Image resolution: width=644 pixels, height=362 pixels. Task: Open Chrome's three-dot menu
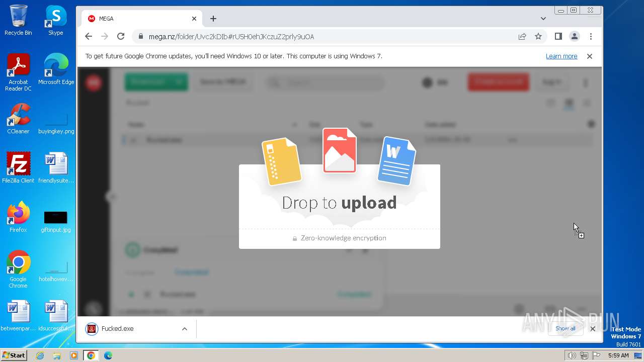pyautogui.click(x=591, y=36)
